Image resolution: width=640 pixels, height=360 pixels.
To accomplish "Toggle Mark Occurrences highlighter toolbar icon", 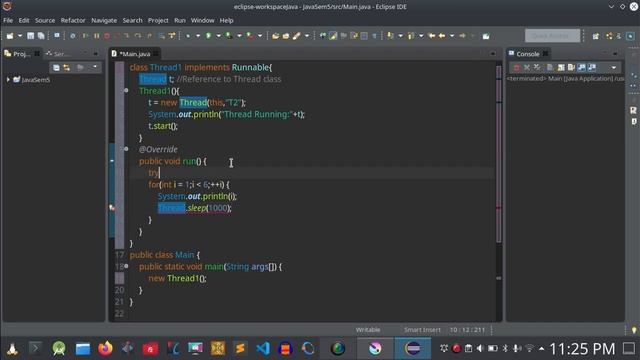I will [x=333, y=36].
